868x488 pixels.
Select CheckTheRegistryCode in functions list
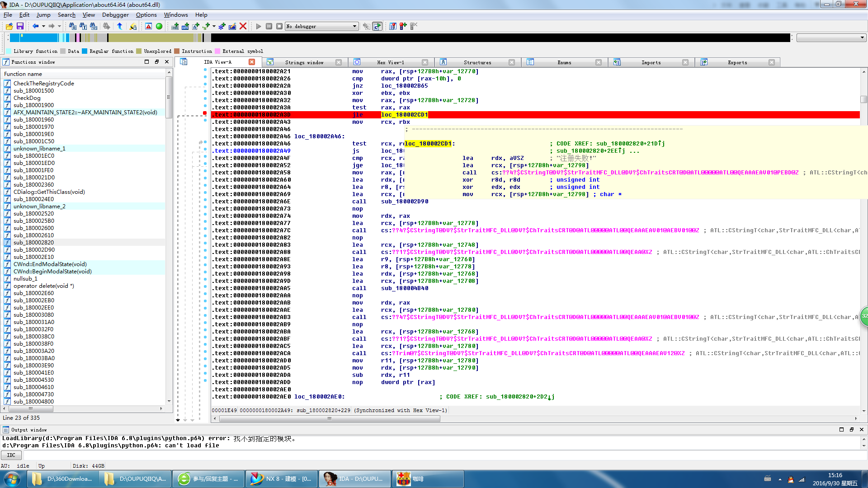(43, 84)
